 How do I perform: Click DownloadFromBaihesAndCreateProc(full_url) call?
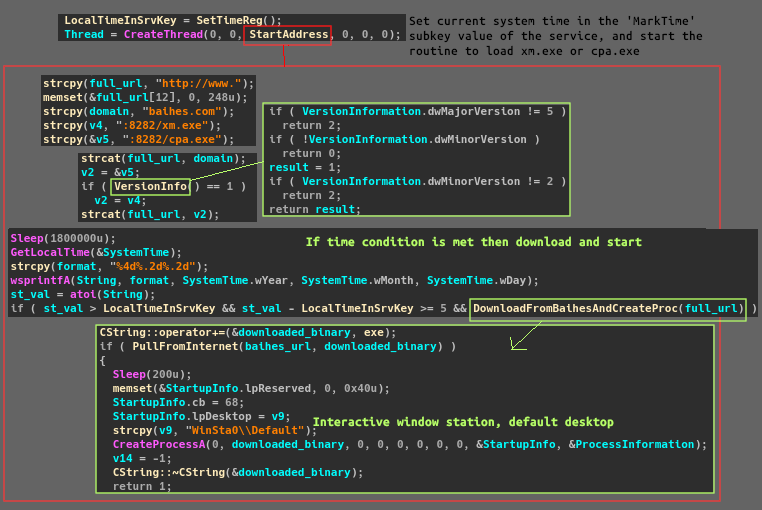(608, 309)
